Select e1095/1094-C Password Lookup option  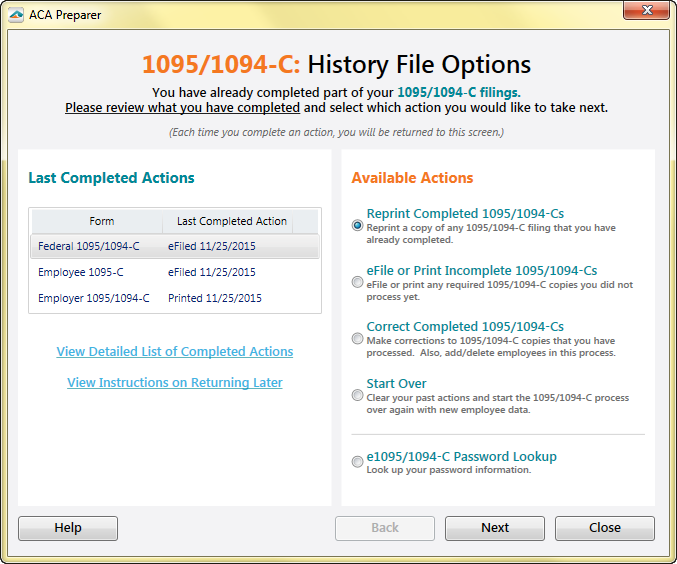click(357, 462)
